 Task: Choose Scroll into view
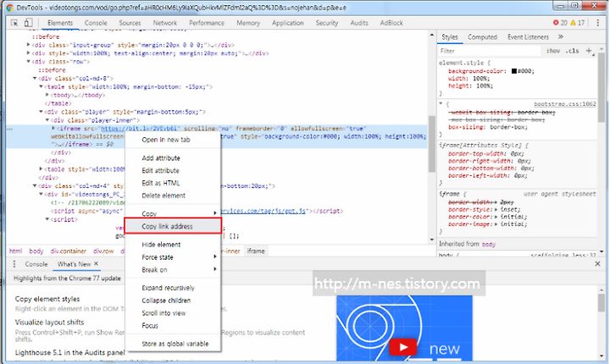click(173, 313)
